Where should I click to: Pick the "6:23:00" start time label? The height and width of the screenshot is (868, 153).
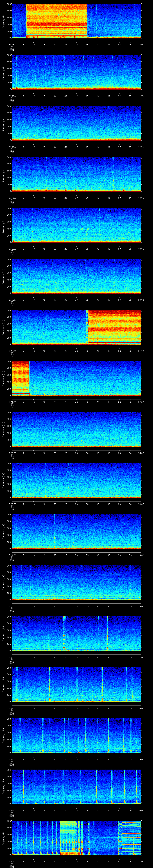pos(12,504)
